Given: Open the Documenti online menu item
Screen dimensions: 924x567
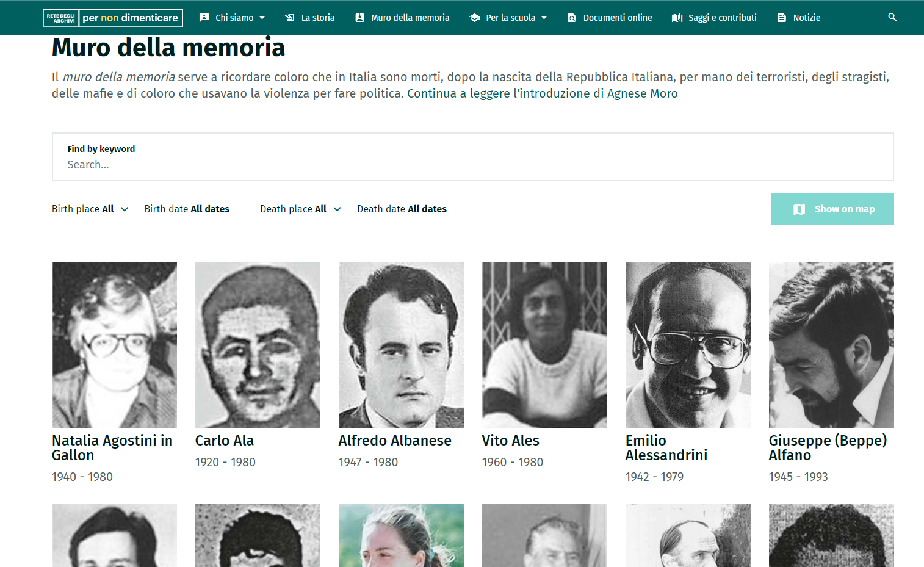Looking at the screenshot, I should pyautogui.click(x=610, y=18).
